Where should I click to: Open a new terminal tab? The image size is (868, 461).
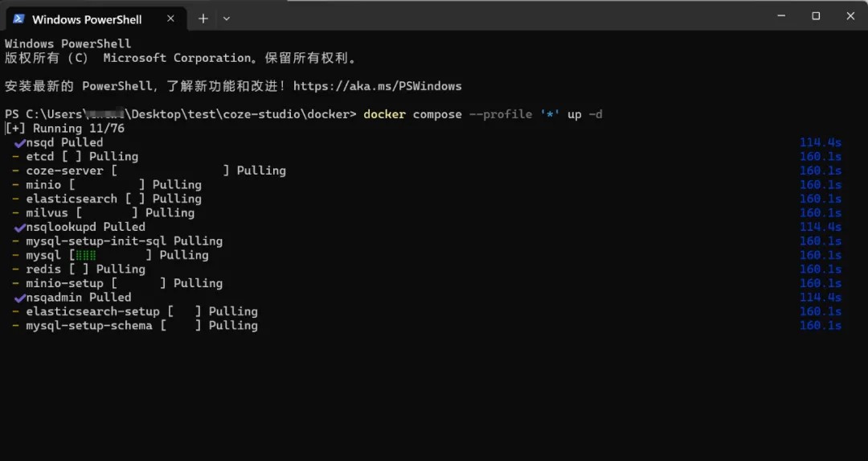coord(203,19)
